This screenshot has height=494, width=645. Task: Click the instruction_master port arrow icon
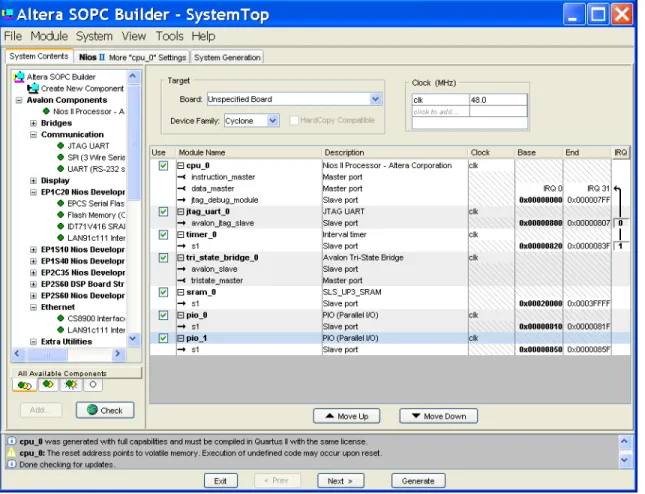[181, 177]
